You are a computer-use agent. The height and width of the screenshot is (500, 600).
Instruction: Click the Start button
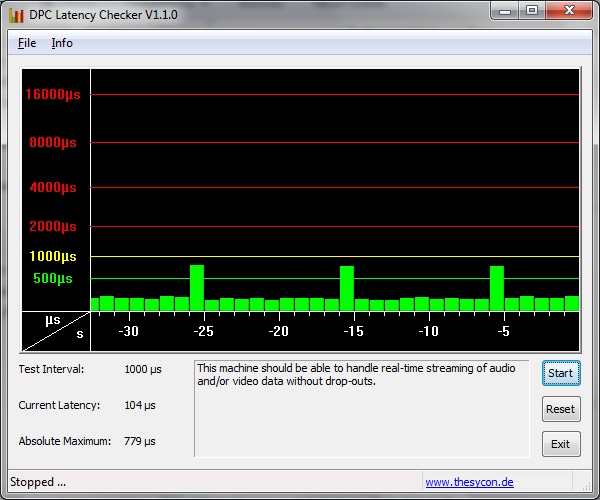[561, 373]
